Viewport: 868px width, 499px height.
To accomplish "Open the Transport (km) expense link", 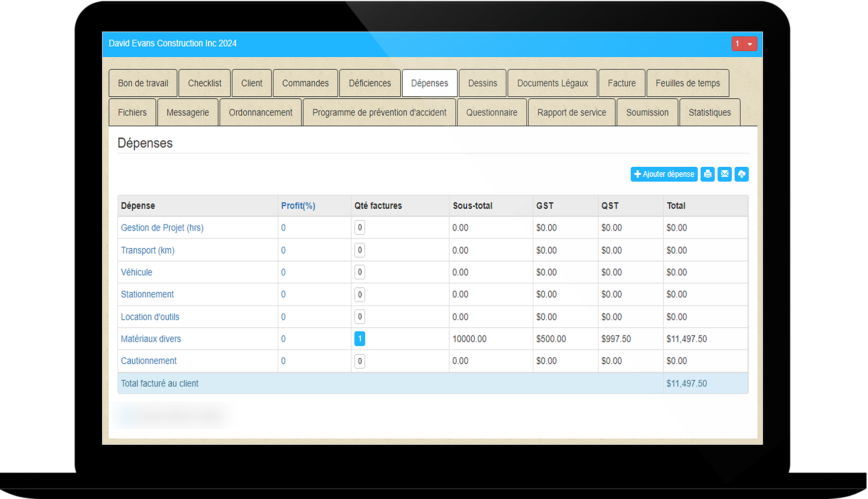I will click(x=148, y=250).
